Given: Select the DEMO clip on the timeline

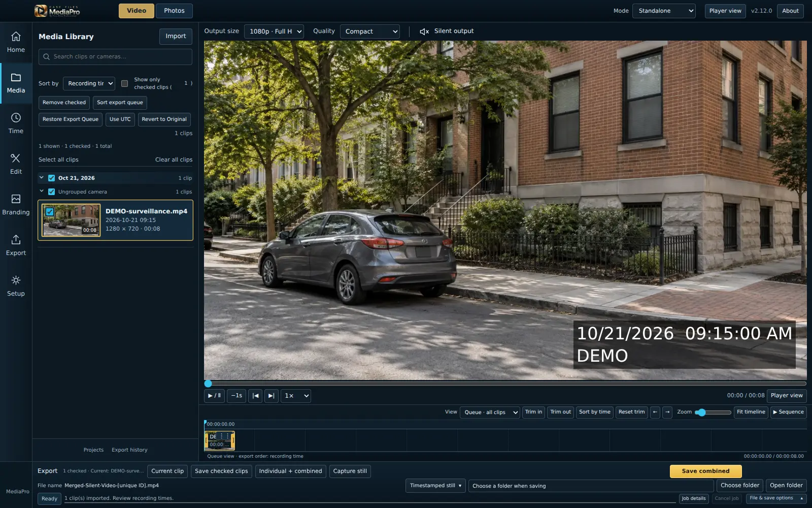Looking at the screenshot, I should pos(220,440).
